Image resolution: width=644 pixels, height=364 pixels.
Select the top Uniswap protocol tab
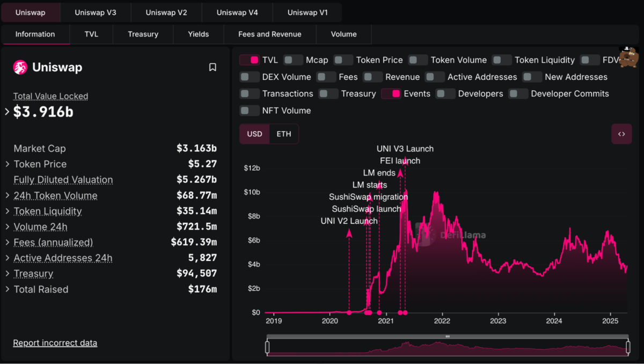pyautogui.click(x=31, y=12)
